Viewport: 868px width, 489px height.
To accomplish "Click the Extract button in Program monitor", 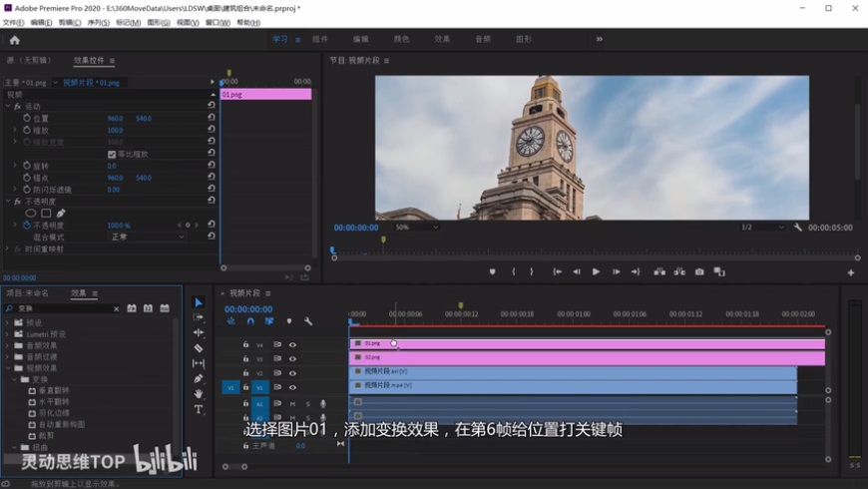I will coord(679,271).
